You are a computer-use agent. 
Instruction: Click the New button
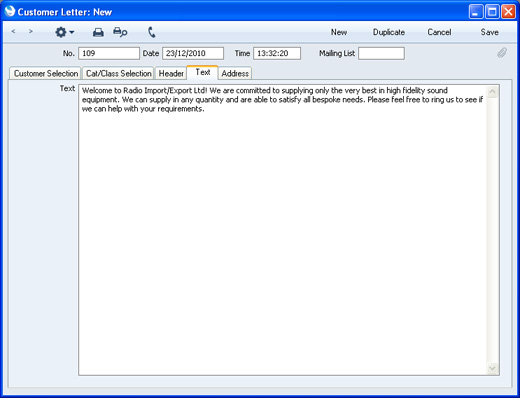339,32
